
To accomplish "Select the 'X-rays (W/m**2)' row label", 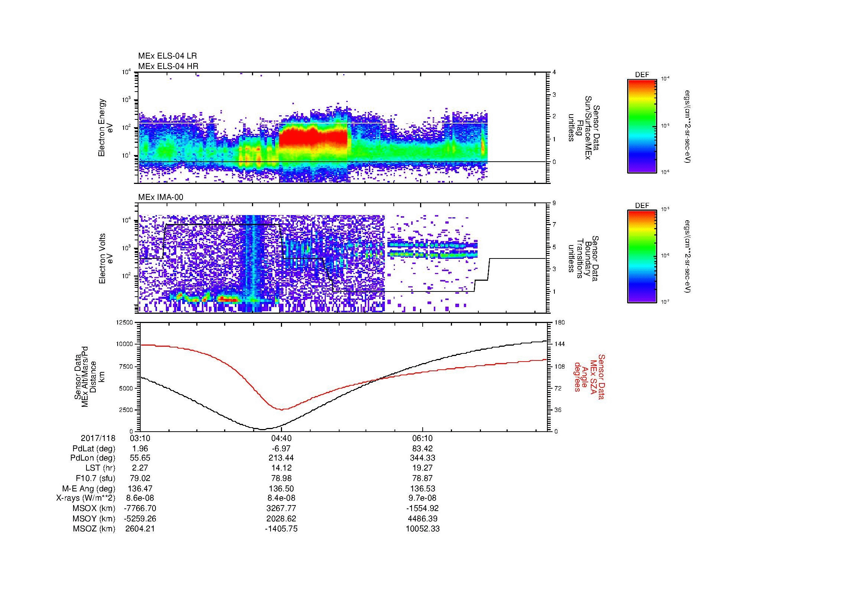I will tap(86, 498).
